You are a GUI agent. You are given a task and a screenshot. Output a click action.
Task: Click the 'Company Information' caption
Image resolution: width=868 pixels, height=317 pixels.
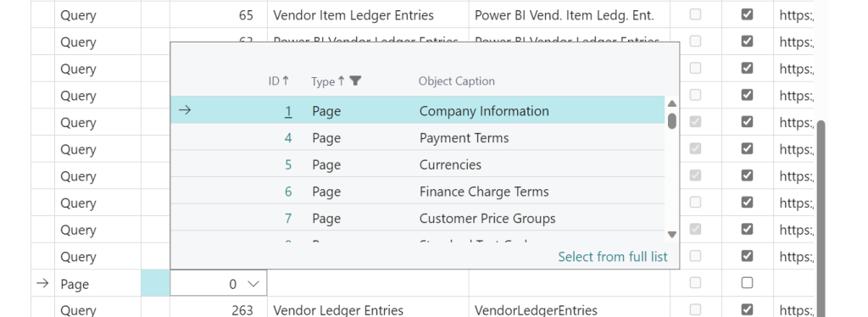click(x=484, y=111)
